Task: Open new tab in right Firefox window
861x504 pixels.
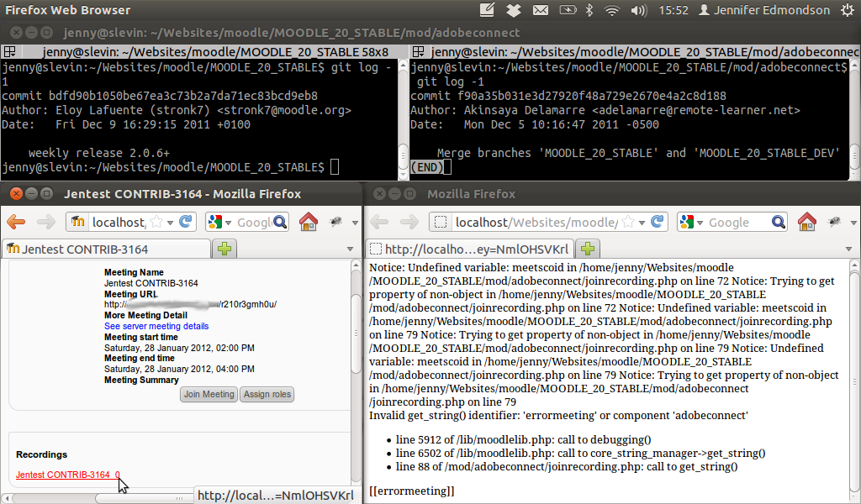Action: (588, 249)
